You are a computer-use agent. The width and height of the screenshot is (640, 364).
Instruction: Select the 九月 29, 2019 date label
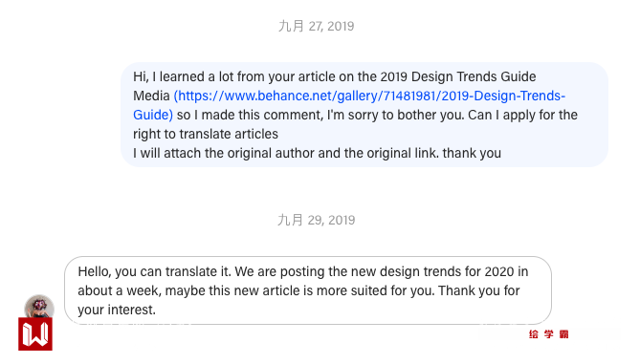click(317, 220)
